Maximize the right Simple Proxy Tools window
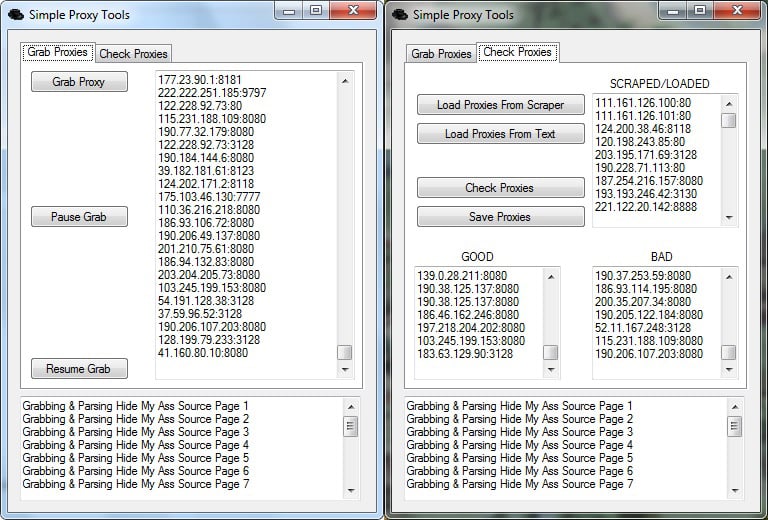Image resolution: width=768 pixels, height=520 pixels. pos(699,10)
